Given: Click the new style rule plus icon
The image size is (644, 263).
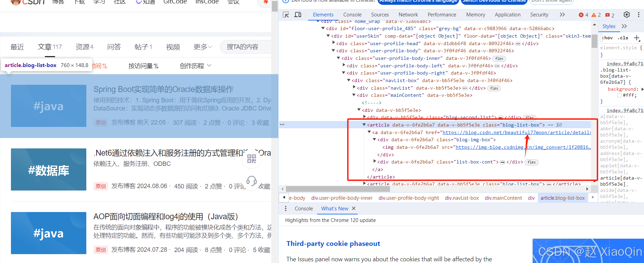Looking at the screenshot, I should click(x=637, y=38).
